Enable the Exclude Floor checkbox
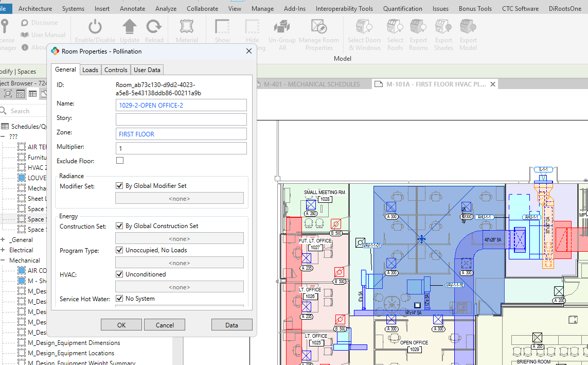The height and width of the screenshot is (365, 588). (120, 161)
